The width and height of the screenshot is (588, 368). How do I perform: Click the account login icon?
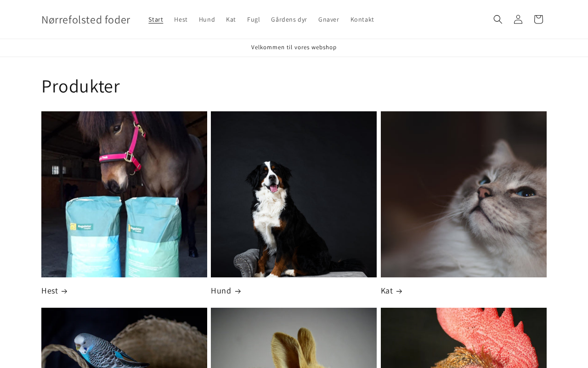(518, 19)
